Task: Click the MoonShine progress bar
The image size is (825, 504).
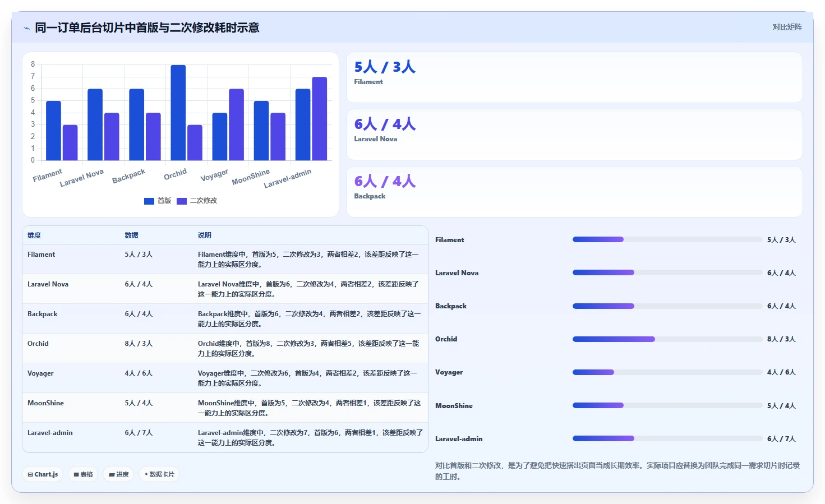Action: [x=667, y=405]
